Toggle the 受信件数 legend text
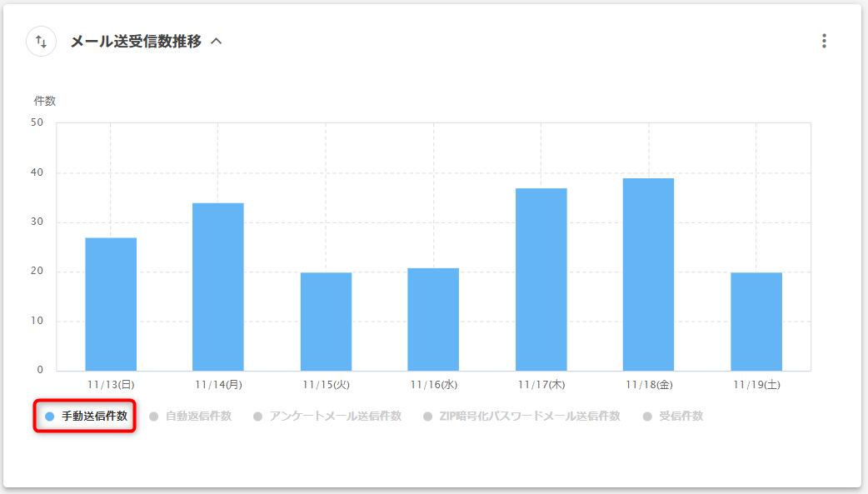The height and width of the screenshot is (494, 868). [681, 417]
